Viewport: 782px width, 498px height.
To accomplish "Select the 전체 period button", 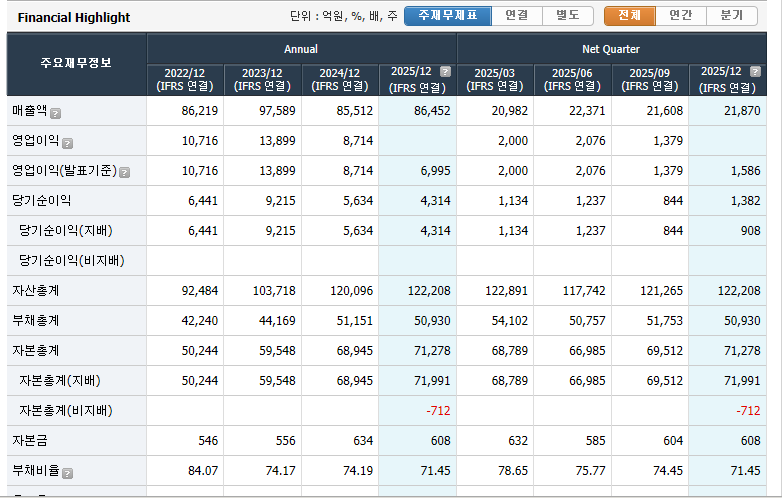I will (629, 16).
